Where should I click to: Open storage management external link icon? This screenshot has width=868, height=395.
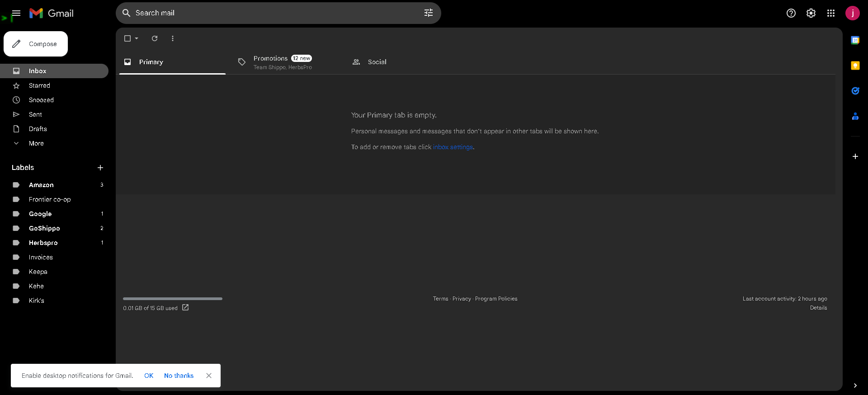point(185,307)
